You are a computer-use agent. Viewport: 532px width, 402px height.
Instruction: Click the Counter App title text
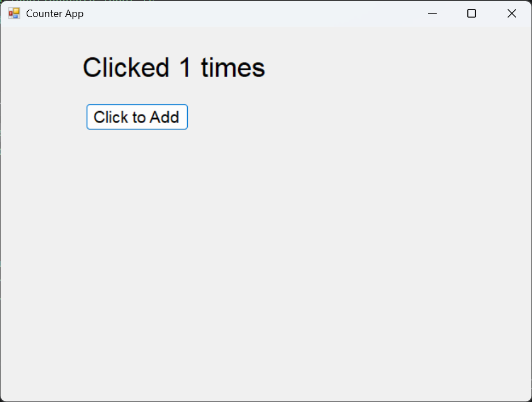pyautogui.click(x=54, y=13)
